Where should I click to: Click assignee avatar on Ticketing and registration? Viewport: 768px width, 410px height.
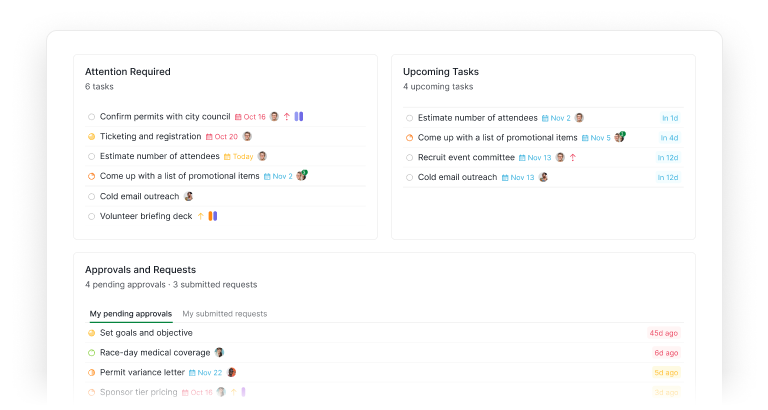247,137
